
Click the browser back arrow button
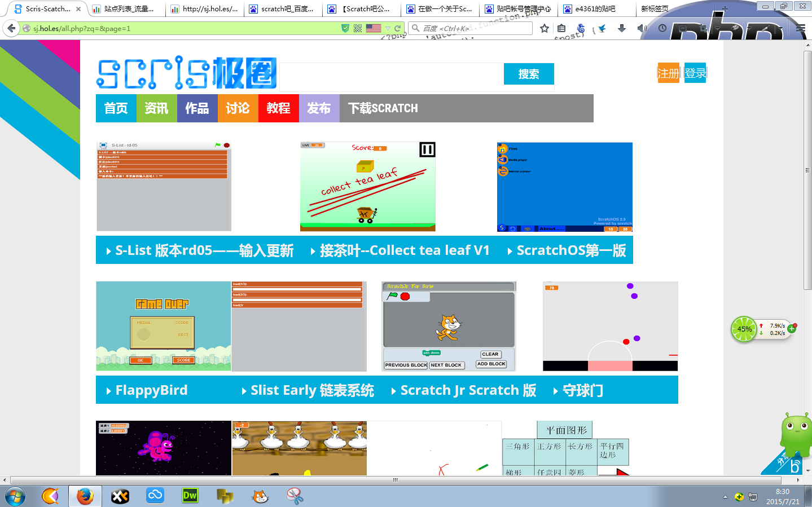coord(11,28)
